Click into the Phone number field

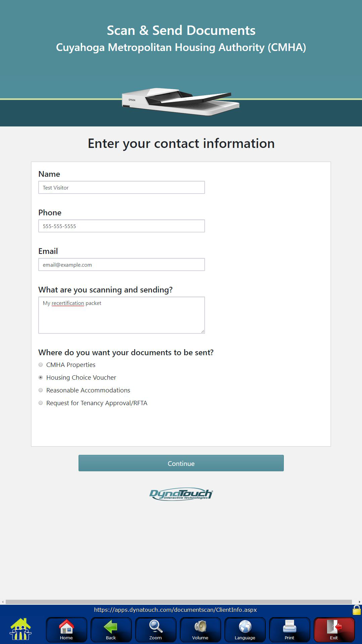click(121, 226)
